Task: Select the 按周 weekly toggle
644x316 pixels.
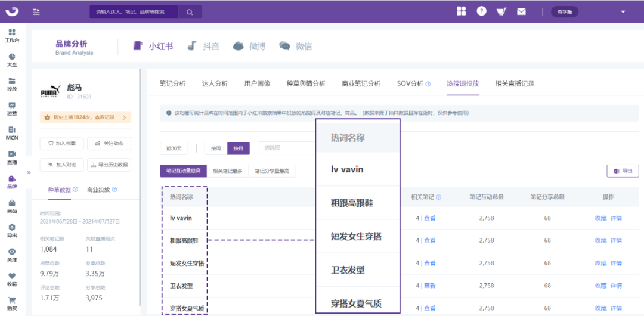Action: (x=216, y=148)
